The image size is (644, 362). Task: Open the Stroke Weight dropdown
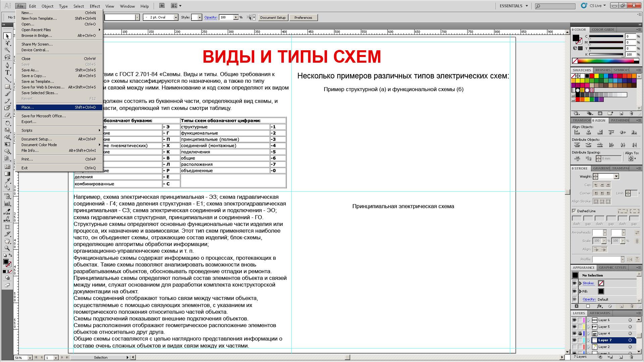click(616, 176)
